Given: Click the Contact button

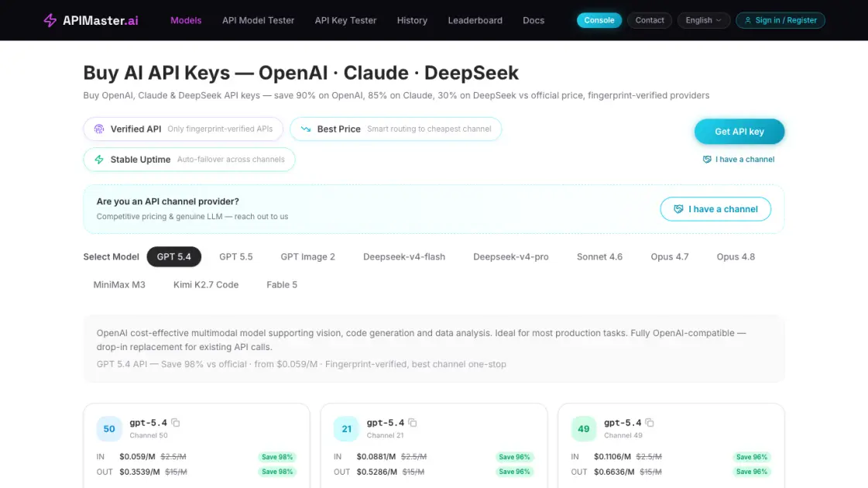Looking at the screenshot, I should [x=650, y=20].
